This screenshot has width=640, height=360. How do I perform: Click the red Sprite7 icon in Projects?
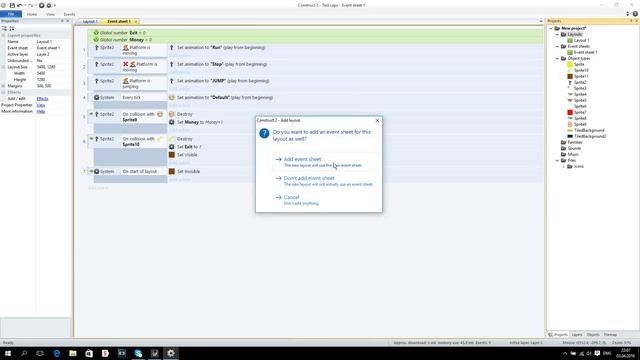570,112
